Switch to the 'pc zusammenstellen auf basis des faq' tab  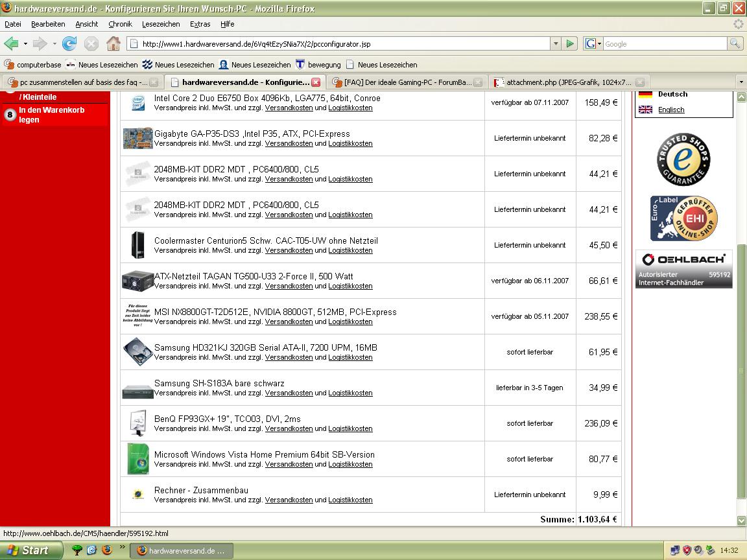tap(83, 82)
